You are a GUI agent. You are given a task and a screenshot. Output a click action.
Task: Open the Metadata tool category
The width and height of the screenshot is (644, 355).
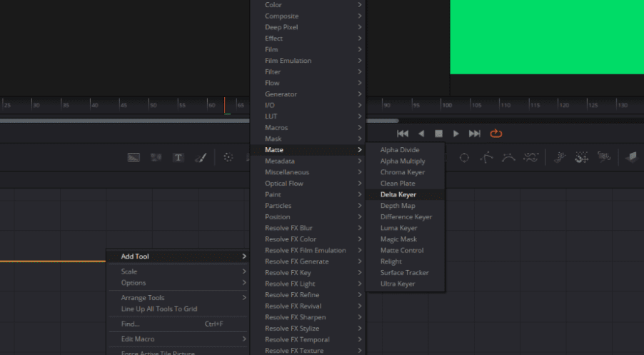point(308,161)
